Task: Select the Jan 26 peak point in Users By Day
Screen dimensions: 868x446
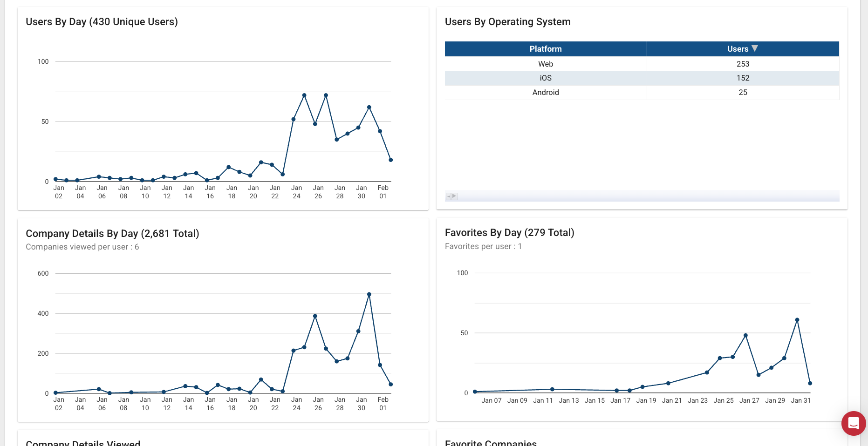Action: pyautogui.click(x=326, y=96)
